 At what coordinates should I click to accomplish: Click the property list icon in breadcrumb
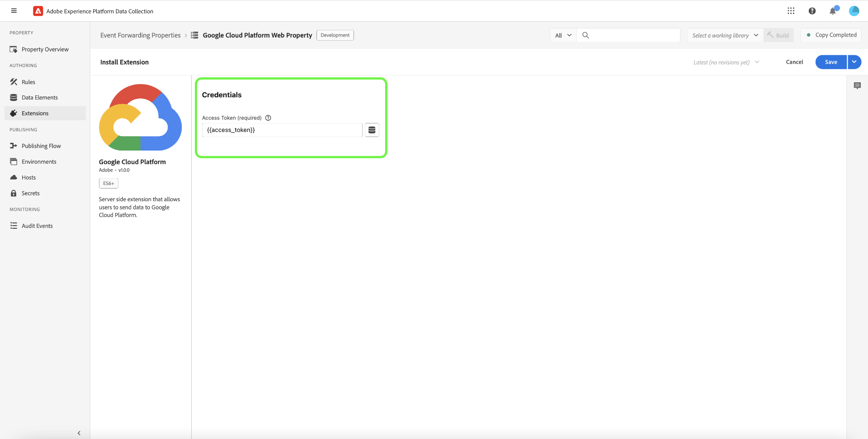click(x=194, y=35)
